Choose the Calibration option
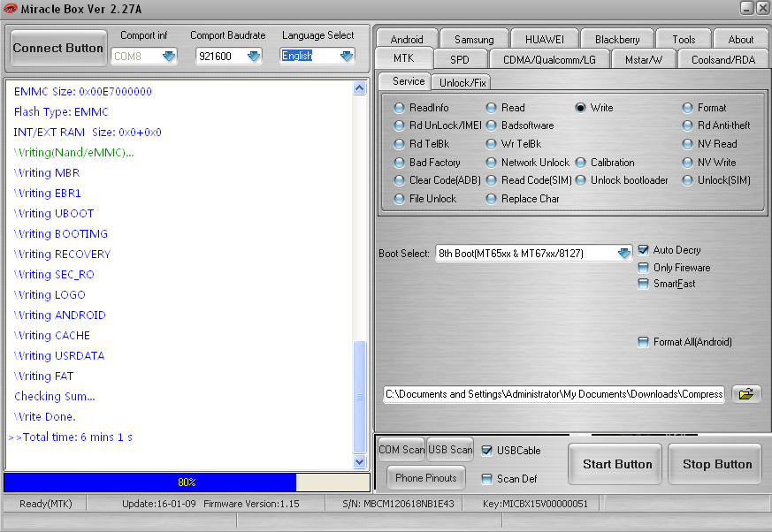The image size is (772, 532). point(580,163)
